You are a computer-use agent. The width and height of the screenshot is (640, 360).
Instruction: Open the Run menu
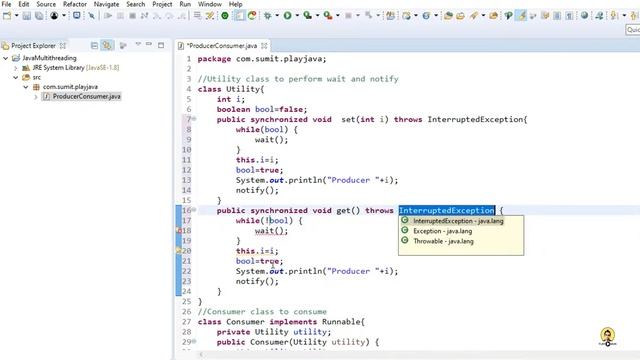[x=185, y=4]
